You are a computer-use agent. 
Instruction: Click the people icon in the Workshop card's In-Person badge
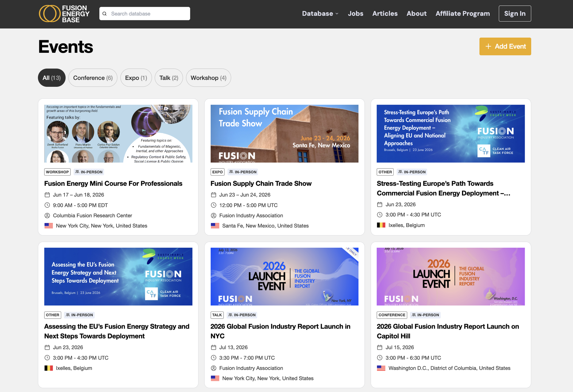pos(77,172)
